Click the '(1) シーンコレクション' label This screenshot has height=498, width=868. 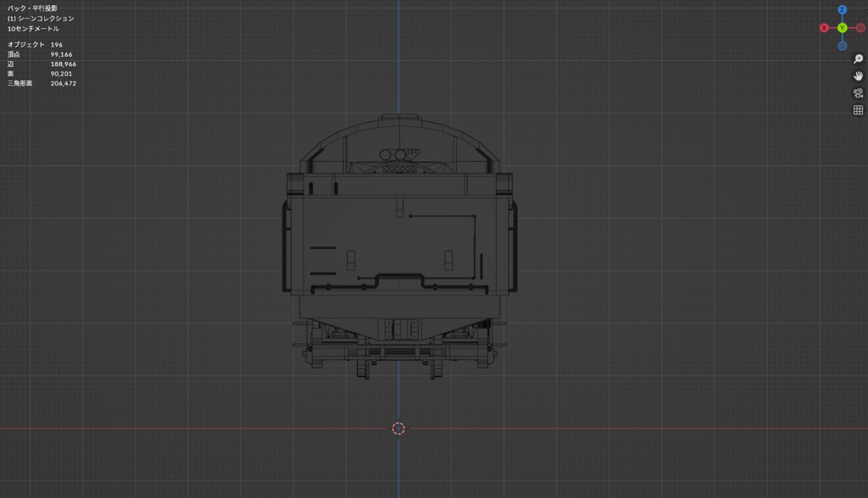(41, 19)
